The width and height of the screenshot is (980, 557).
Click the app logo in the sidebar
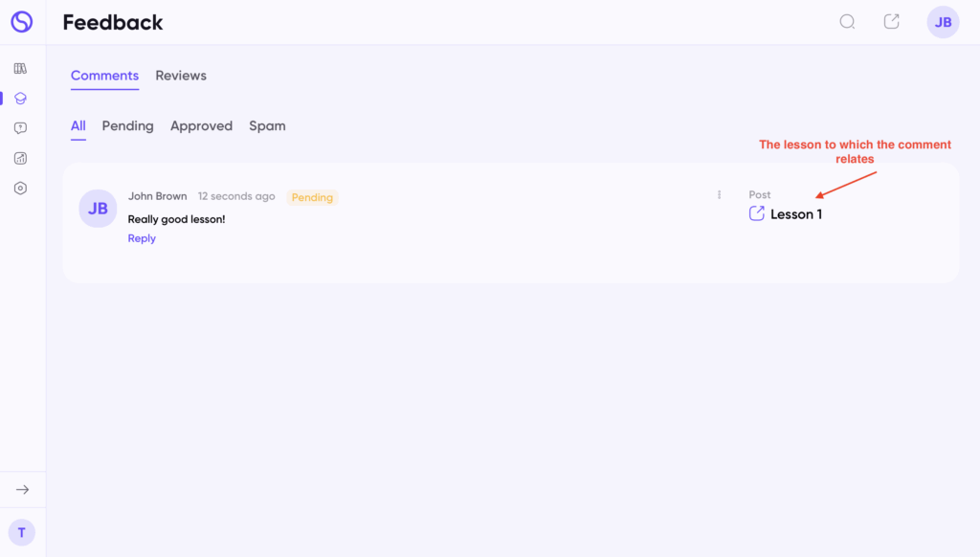pyautogui.click(x=21, y=21)
